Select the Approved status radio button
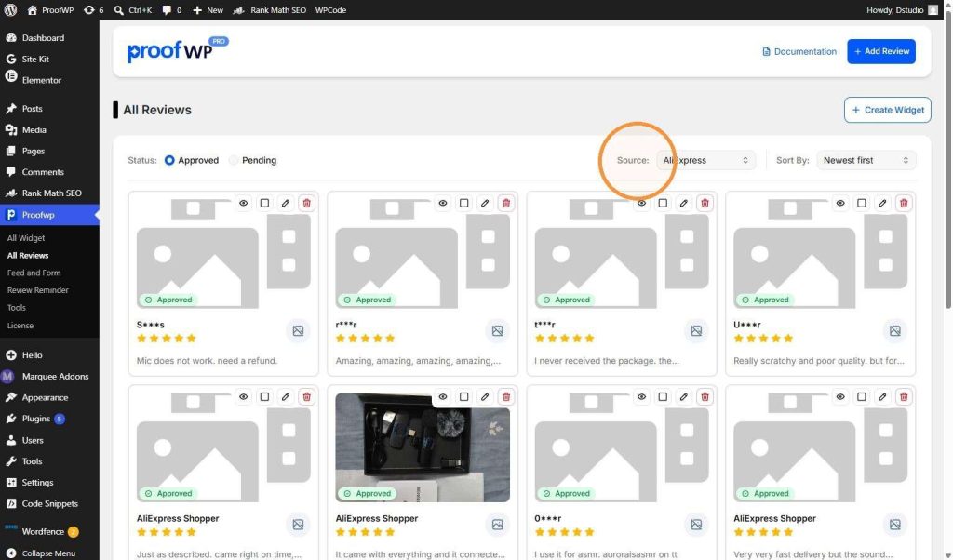The image size is (953, 560). [x=169, y=160]
